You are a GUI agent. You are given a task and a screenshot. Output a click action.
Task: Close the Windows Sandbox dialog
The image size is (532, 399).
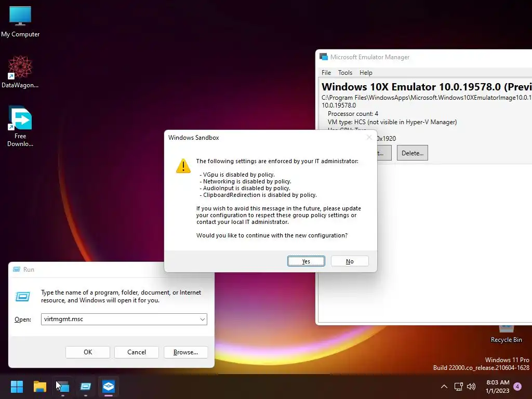(369, 137)
